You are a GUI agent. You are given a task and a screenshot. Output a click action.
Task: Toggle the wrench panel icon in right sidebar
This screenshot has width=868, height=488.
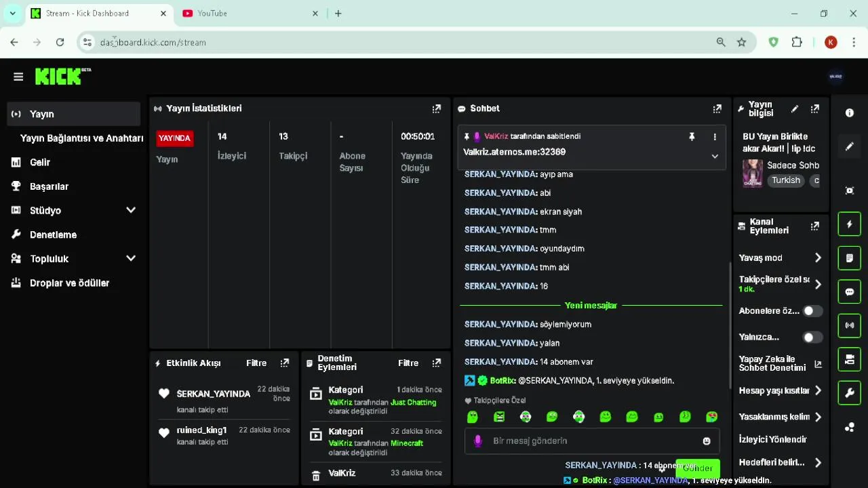(x=850, y=393)
